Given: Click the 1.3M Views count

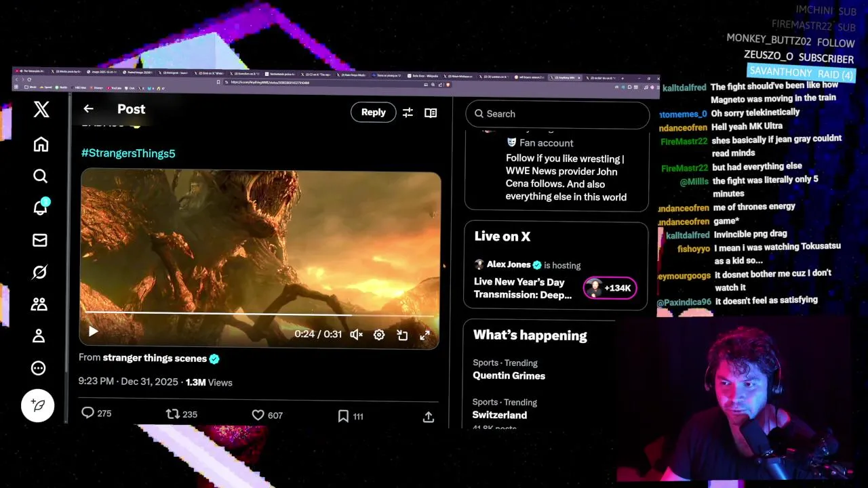Looking at the screenshot, I should point(209,382).
